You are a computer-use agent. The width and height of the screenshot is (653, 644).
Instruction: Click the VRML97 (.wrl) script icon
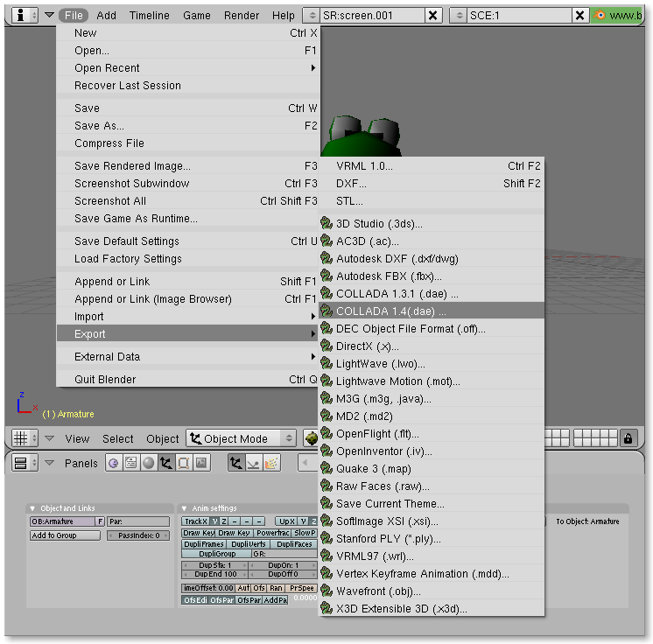[326, 556]
